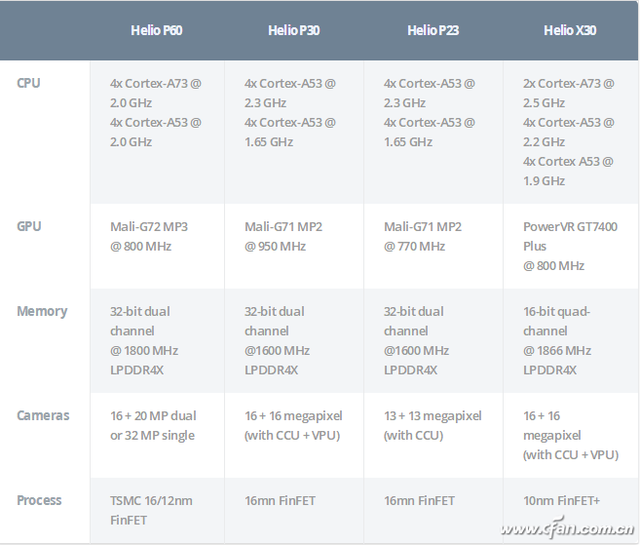Click the Helio P30 column header
This screenshot has width=640, height=545.
click(294, 31)
